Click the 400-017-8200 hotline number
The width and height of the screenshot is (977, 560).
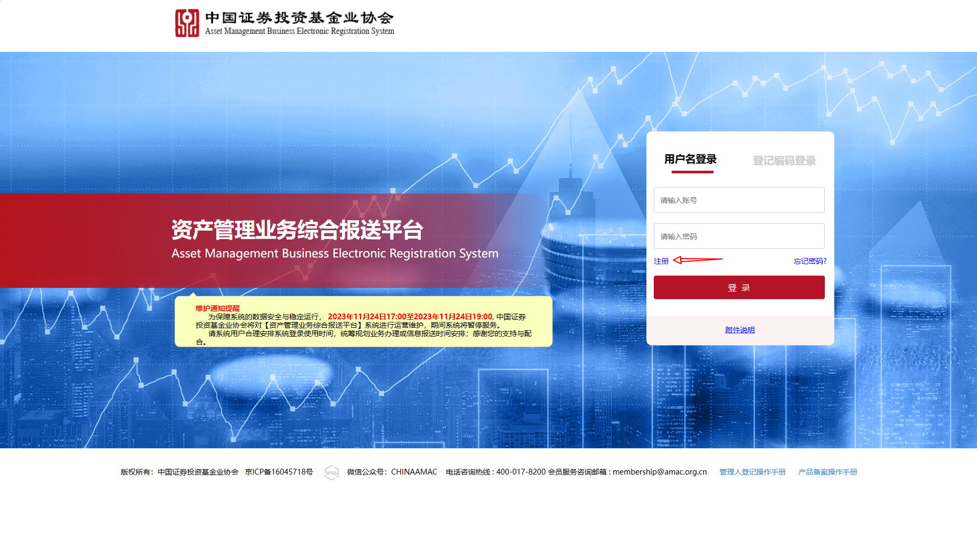tap(521, 472)
